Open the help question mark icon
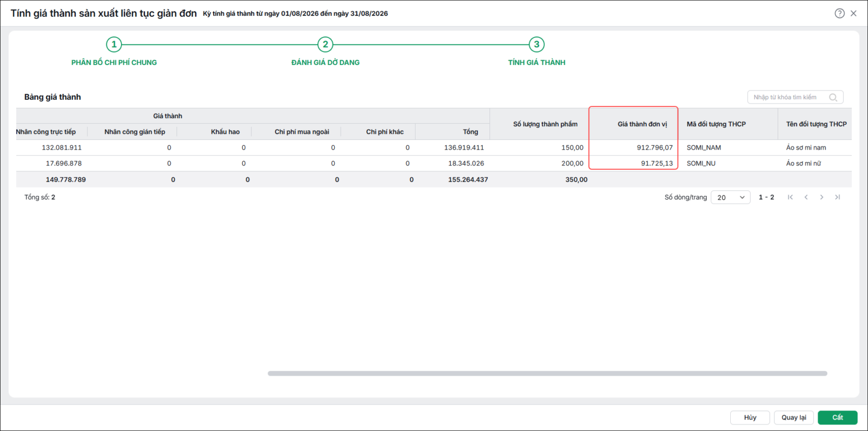 [x=839, y=14]
